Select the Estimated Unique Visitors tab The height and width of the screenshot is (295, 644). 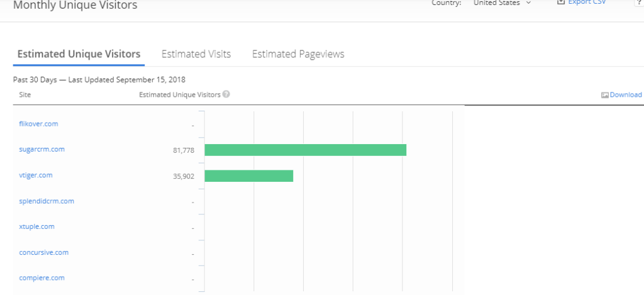pos(79,54)
